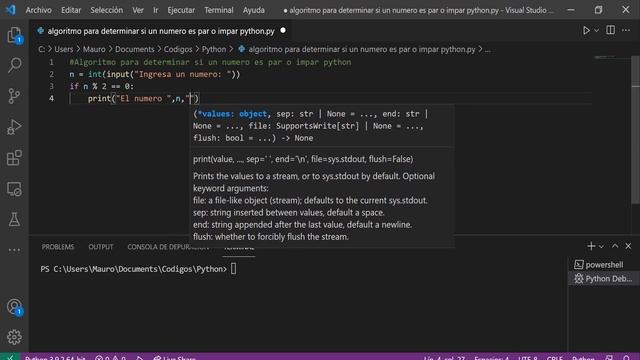This screenshot has width=640, height=360.
Task: Open the Extensions view
Action: click(14, 158)
